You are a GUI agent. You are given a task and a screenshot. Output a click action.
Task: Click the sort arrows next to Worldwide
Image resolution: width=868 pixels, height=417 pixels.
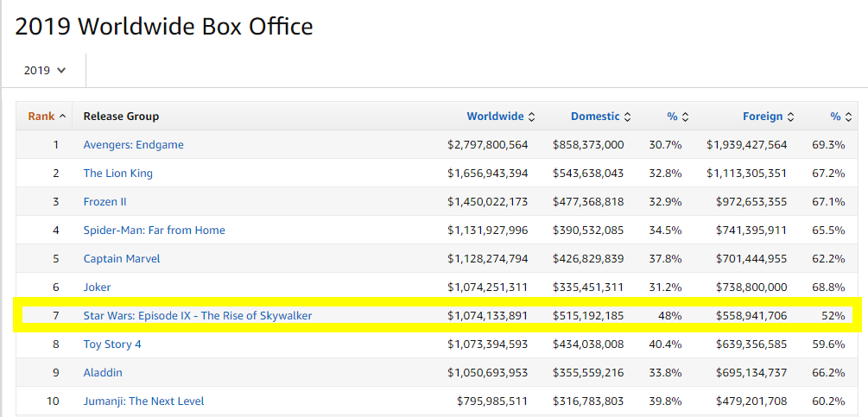[531, 117]
